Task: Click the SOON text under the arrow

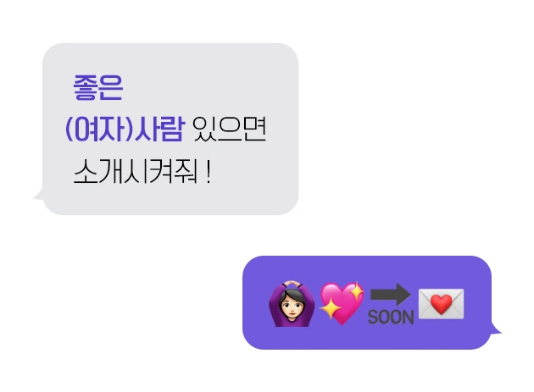Action: tap(391, 317)
